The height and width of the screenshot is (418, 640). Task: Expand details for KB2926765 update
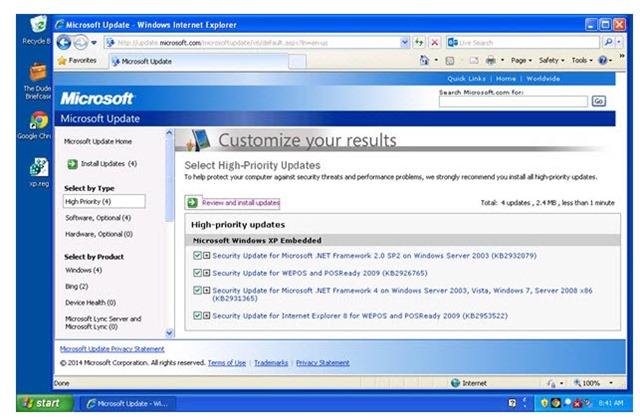tap(207, 273)
